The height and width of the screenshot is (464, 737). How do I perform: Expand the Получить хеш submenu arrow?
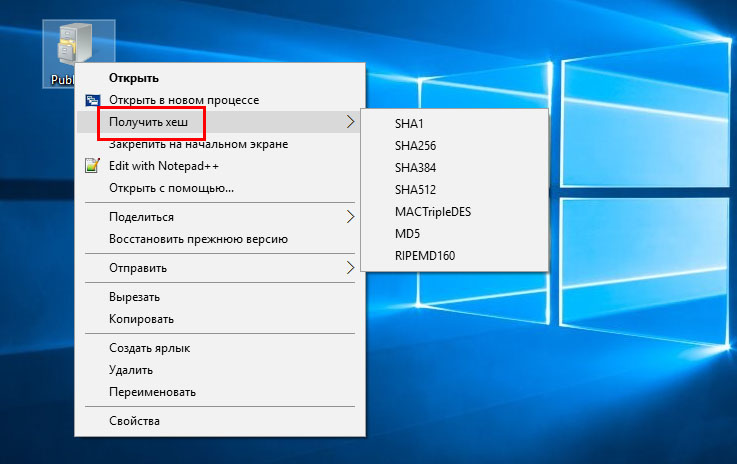[350, 122]
